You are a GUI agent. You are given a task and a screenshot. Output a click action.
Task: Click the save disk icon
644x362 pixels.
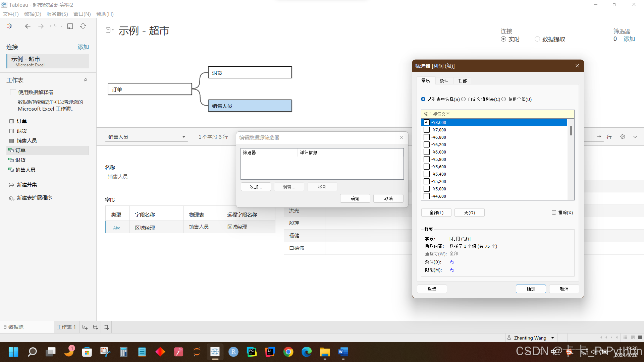click(70, 26)
